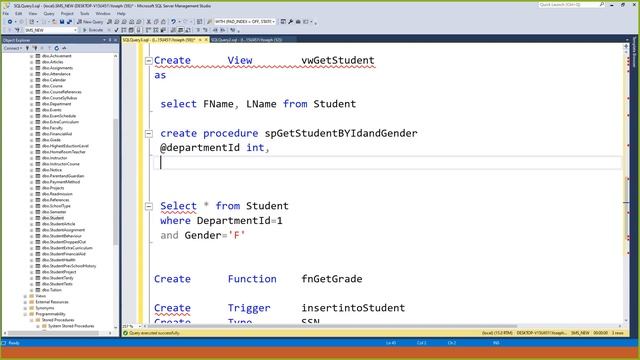This screenshot has width=640, height=360.
Task: Click the Refresh icon in Object Explorer
Action: coord(57,48)
